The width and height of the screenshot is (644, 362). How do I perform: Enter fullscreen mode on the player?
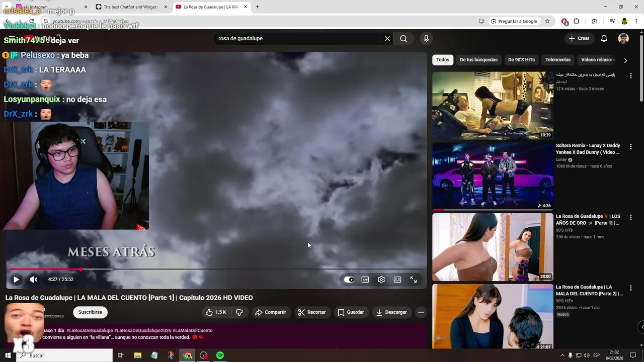point(414,280)
